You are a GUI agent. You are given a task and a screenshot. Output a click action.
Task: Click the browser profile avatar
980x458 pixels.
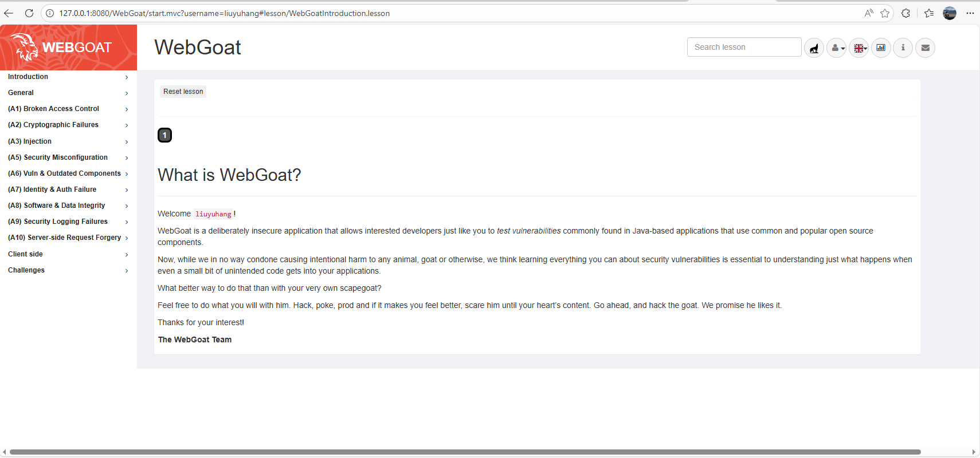pyautogui.click(x=950, y=13)
